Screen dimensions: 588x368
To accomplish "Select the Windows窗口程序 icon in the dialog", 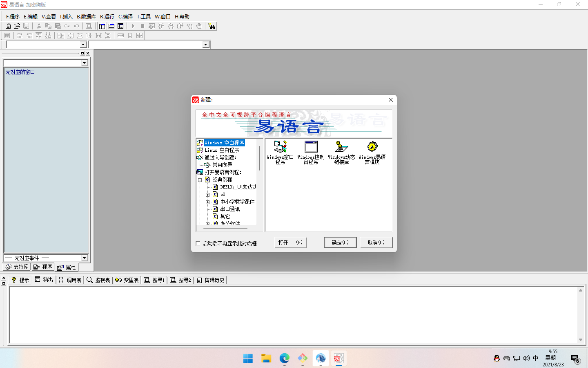I will (280, 153).
